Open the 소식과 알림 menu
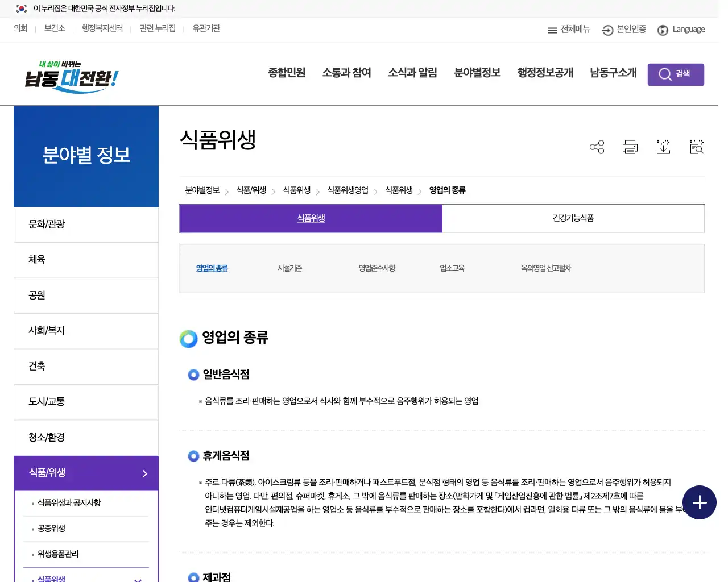This screenshot has height=582, width=728. pos(412,73)
